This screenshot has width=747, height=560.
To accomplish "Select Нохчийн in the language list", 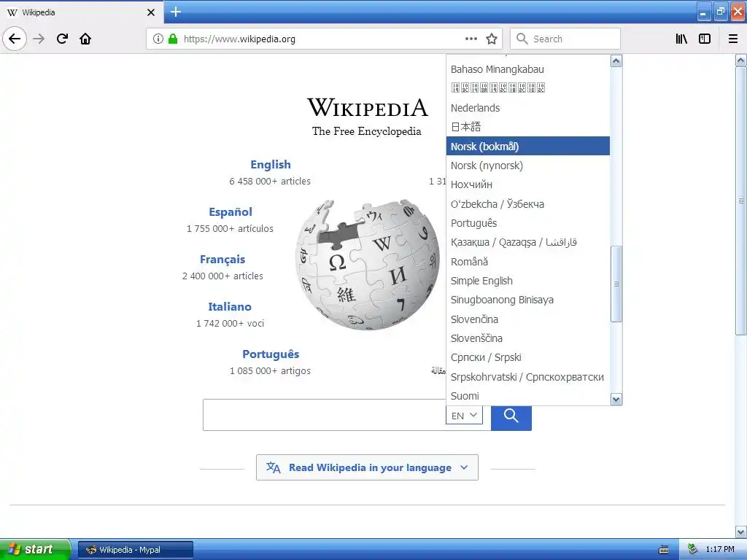I will point(528,184).
